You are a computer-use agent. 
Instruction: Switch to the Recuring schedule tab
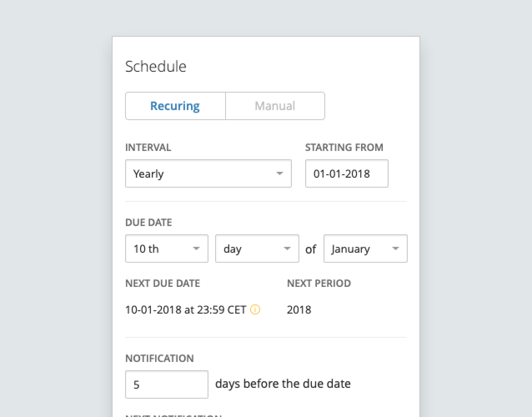click(175, 106)
